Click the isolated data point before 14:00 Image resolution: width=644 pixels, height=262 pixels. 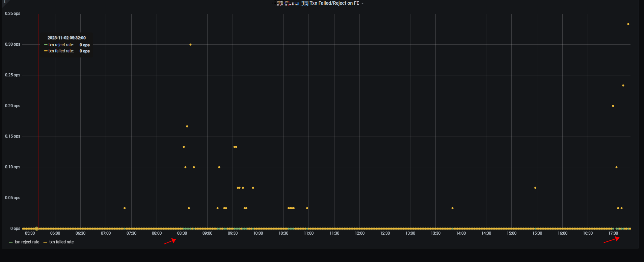click(x=452, y=208)
